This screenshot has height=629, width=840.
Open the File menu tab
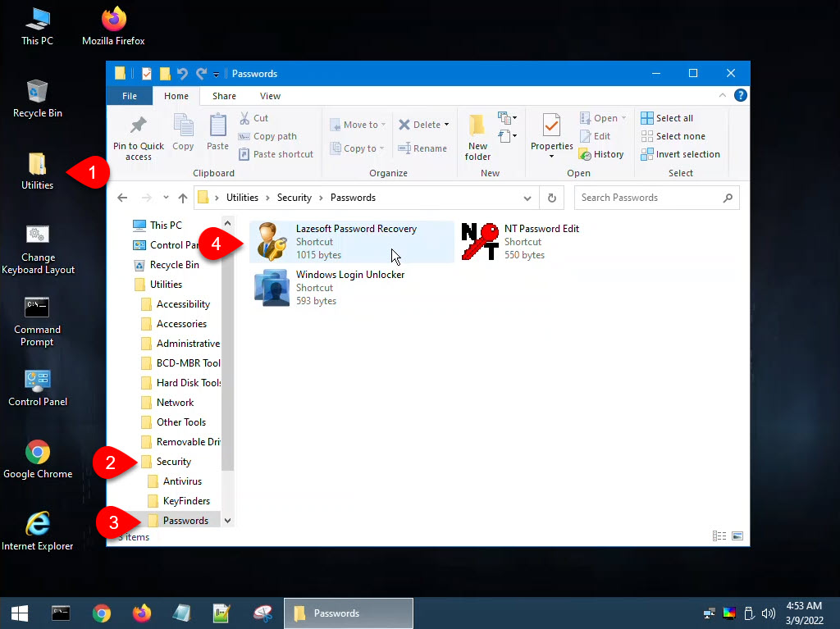pos(130,96)
